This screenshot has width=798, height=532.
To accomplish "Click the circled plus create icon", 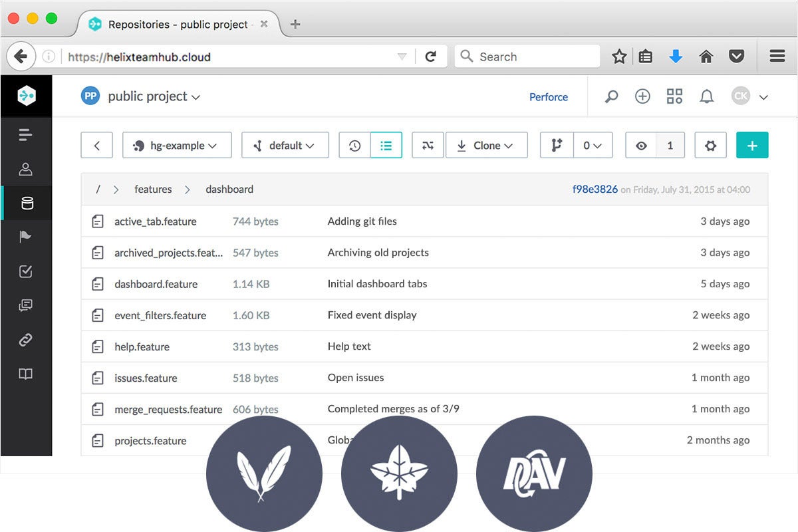I will (642, 96).
